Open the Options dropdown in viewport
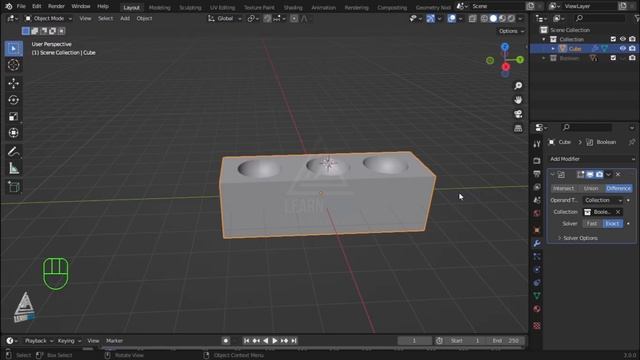This screenshot has height=360, width=640. point(511,31)
